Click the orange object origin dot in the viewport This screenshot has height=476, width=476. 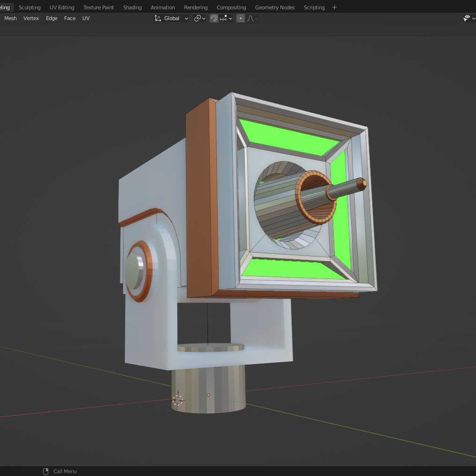(x=208, y=395)
